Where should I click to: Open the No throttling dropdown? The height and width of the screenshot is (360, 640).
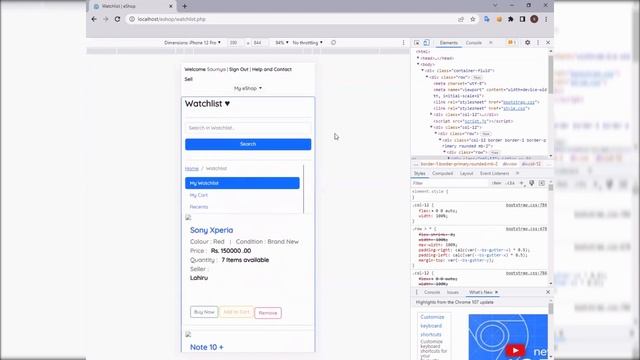307,42
